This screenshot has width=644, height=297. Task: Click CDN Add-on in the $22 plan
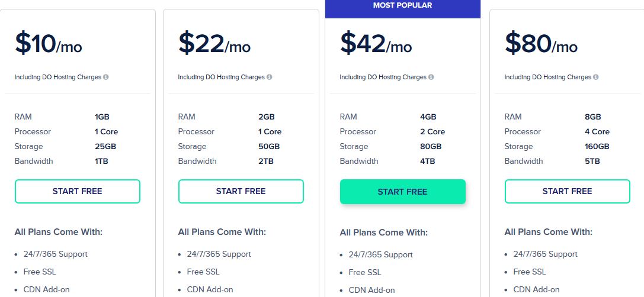(210, 289)
